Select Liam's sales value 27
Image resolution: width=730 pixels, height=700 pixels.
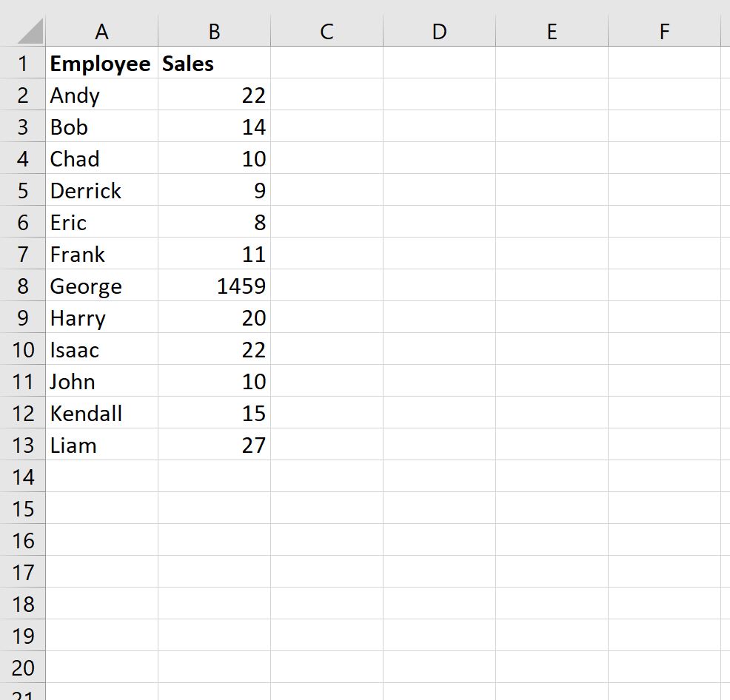[214, 445]
